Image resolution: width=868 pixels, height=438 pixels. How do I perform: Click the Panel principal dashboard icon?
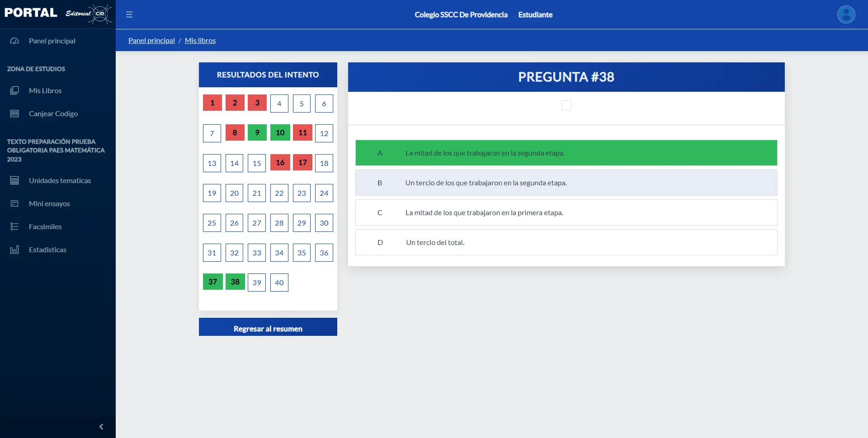coord(14,41)
